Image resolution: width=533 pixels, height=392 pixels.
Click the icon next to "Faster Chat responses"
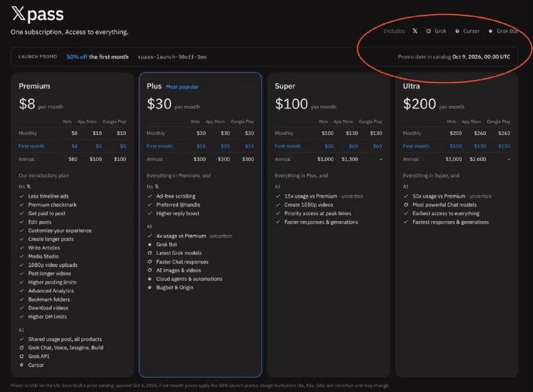[149, 262]
